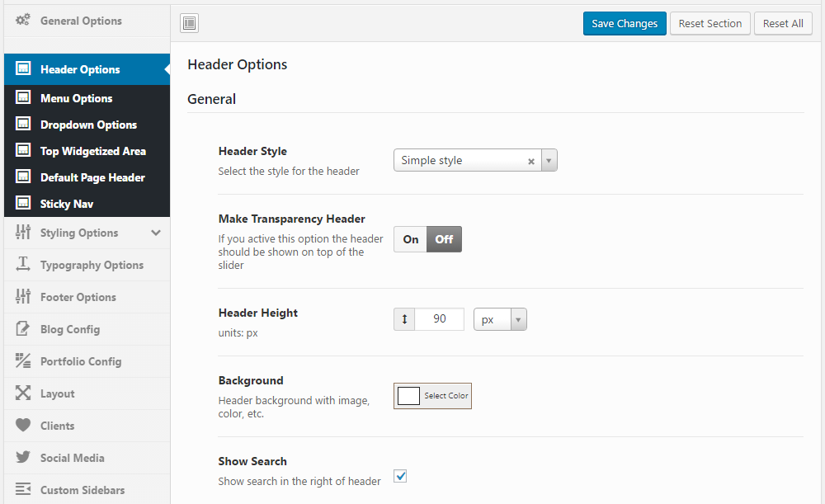
Task: Click the Social Media Twitter bird icon
Action: click(23, 458)
